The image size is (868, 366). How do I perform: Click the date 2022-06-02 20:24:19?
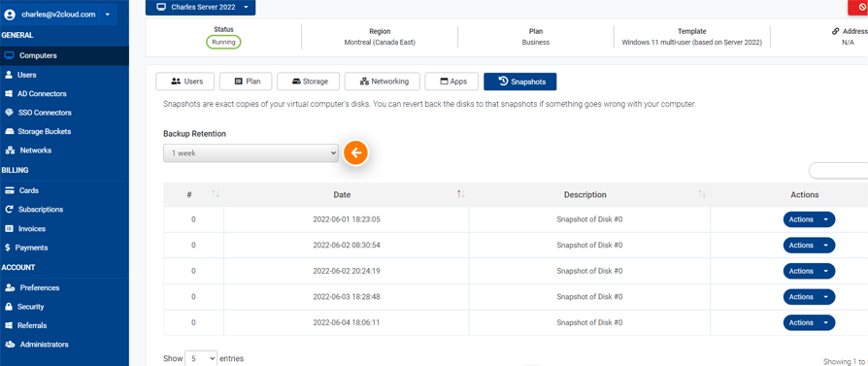tap(347, 271)
